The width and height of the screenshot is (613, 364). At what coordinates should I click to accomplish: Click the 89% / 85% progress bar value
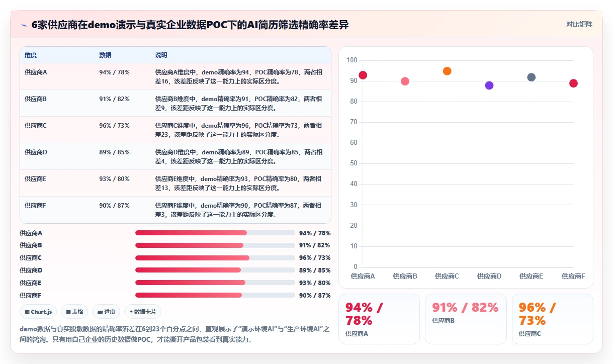(315, 270)
